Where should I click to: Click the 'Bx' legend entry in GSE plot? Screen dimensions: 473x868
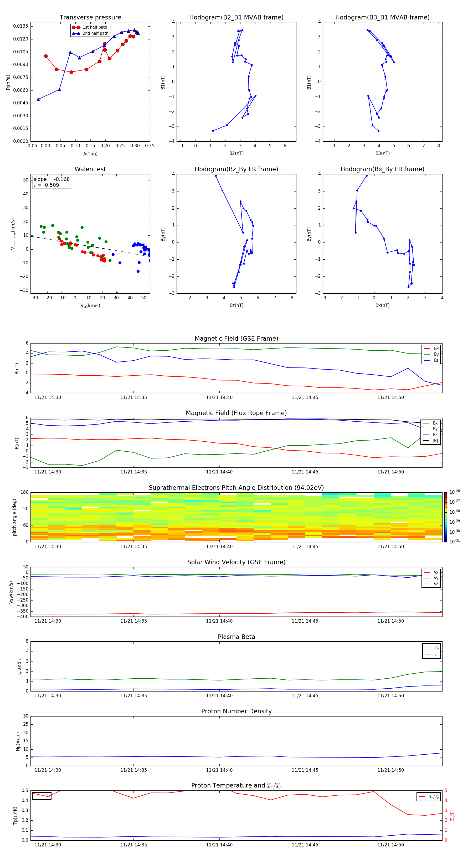tap(431, 349)
